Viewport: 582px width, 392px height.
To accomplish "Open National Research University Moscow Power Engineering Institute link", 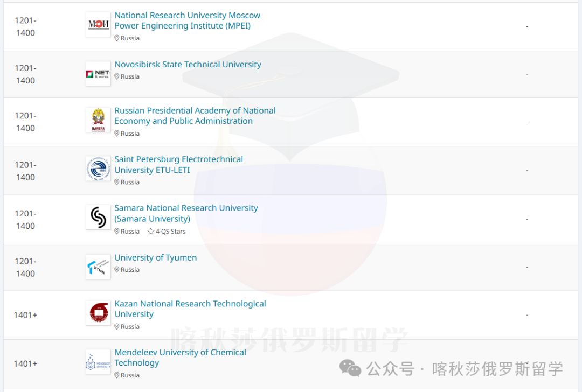I will tap(188, 20).
